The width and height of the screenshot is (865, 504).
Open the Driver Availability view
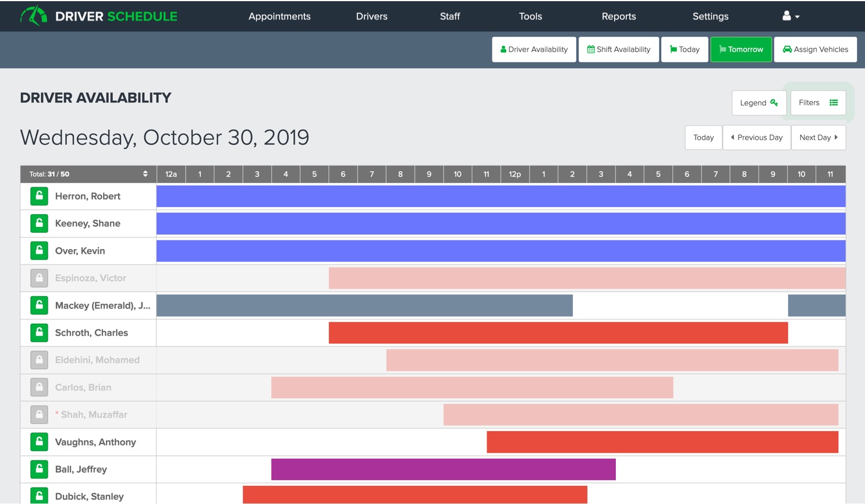pyautogui.click(x=534, y=49)
